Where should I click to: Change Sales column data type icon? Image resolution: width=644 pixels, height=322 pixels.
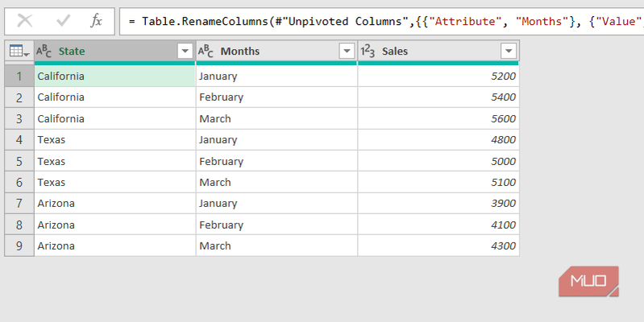click(368, 52)
